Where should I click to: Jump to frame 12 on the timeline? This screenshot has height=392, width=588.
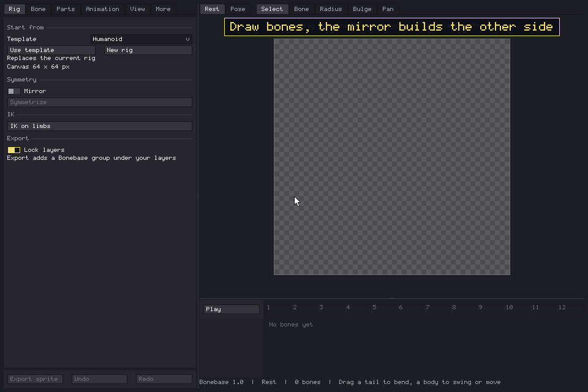point(562,307)
